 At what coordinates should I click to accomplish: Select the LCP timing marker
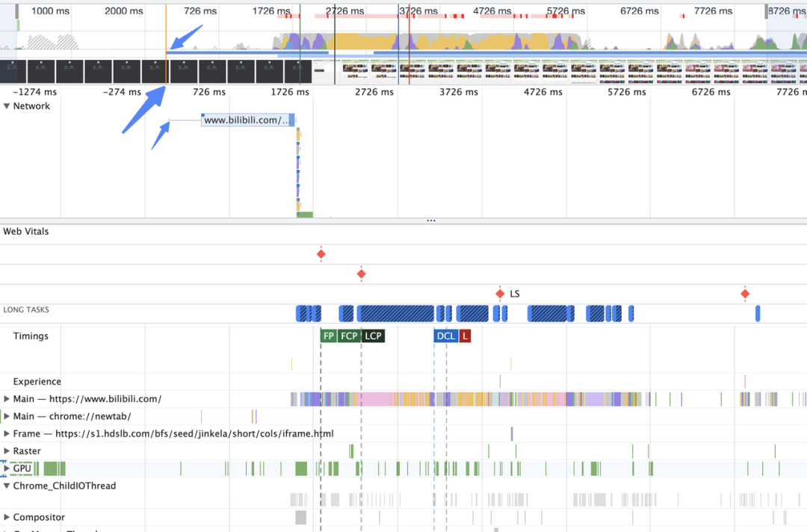click(372, 335)
